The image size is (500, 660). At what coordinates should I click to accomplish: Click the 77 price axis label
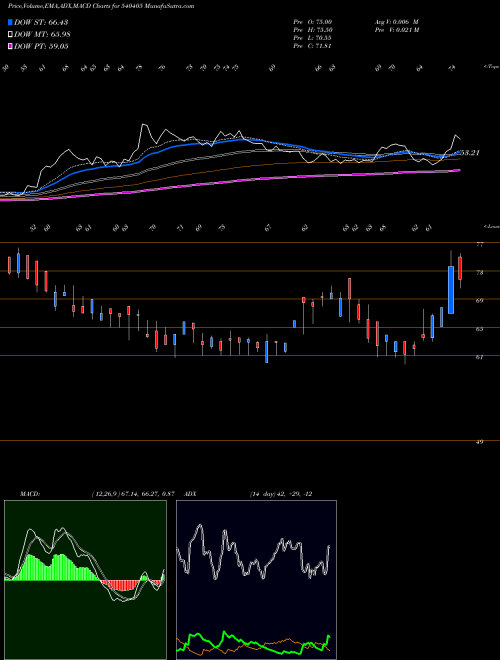point(479,244)
